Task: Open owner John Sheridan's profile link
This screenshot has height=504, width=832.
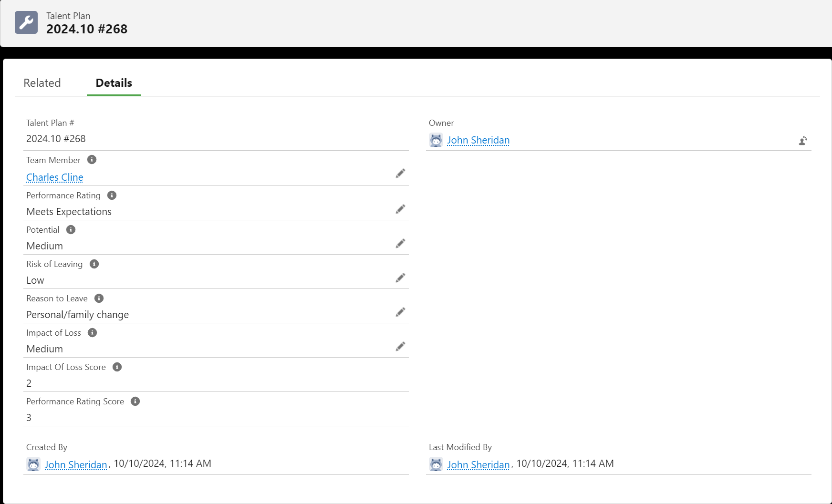Action: [478, 140]
